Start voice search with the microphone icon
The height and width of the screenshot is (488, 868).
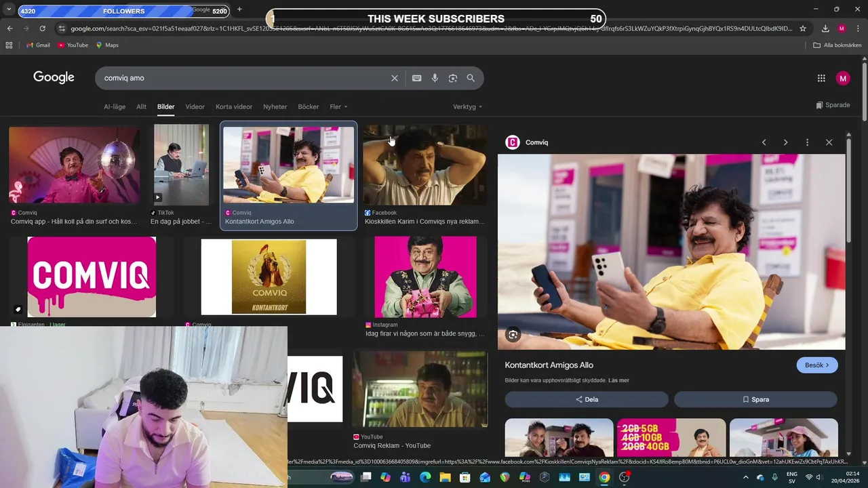coord(435,78)
